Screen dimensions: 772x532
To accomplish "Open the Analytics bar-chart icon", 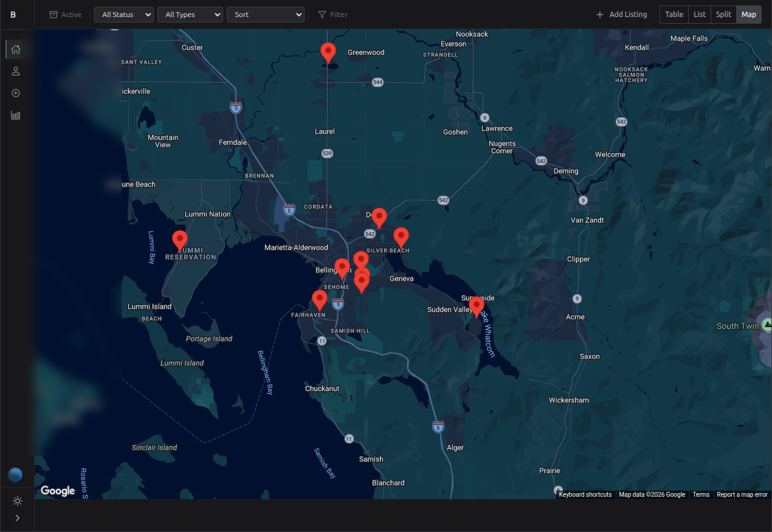I will [15, 115].
